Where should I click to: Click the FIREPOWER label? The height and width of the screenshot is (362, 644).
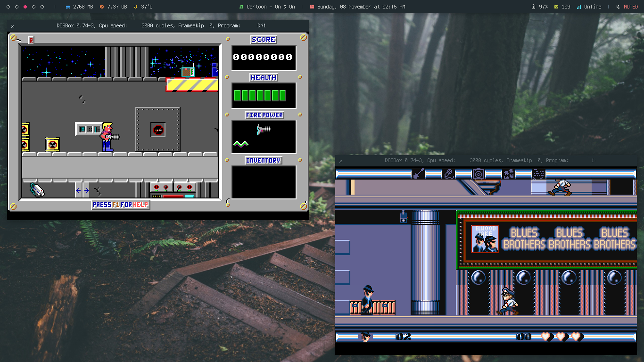pos(264,115)
